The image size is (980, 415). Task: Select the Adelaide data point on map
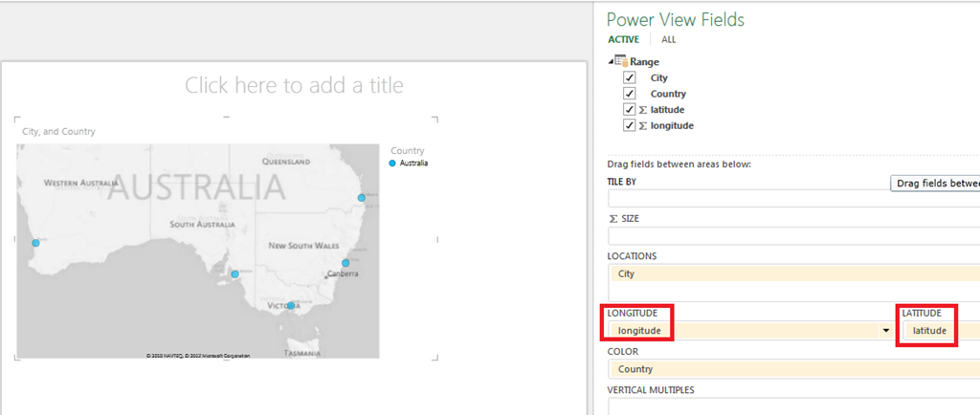[235, 274]
